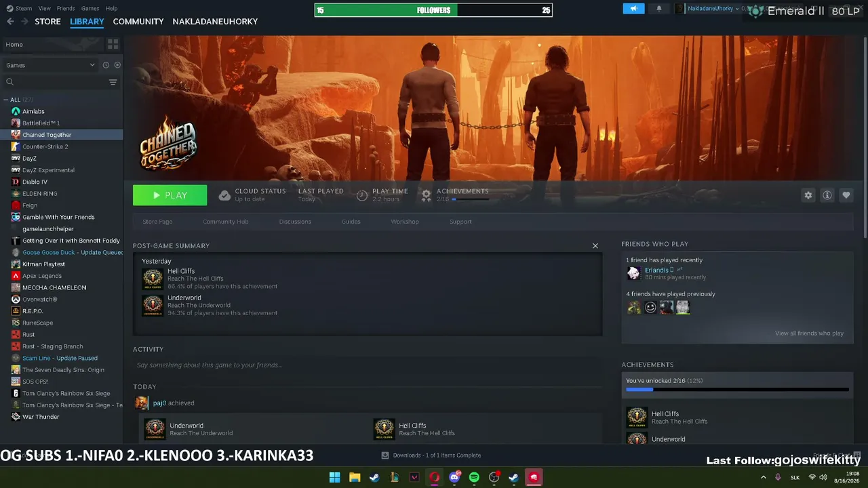Click the cloud status checkmark icon

point(224,195)
